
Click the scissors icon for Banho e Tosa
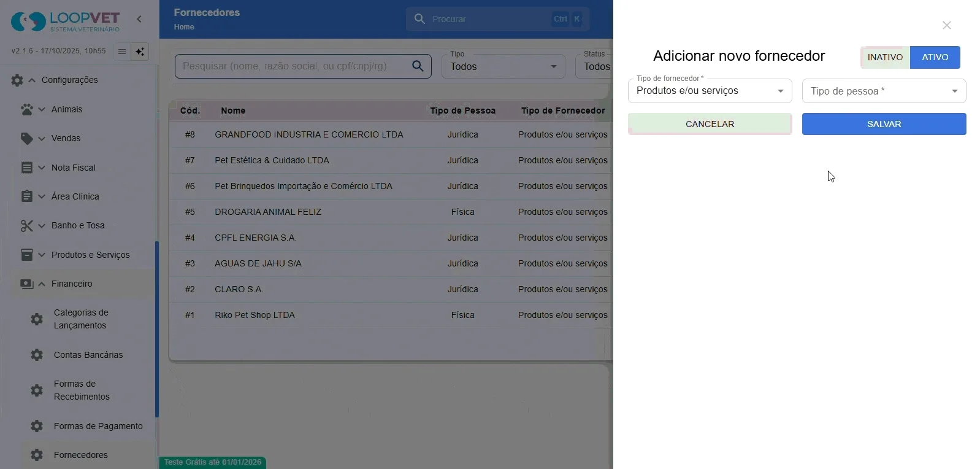[x=27, y=225]
